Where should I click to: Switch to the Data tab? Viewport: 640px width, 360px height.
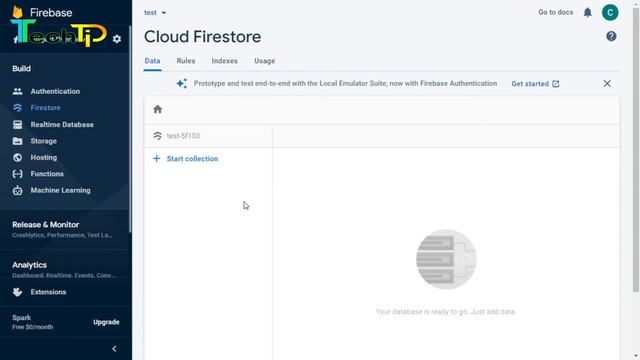coord(152,61)
